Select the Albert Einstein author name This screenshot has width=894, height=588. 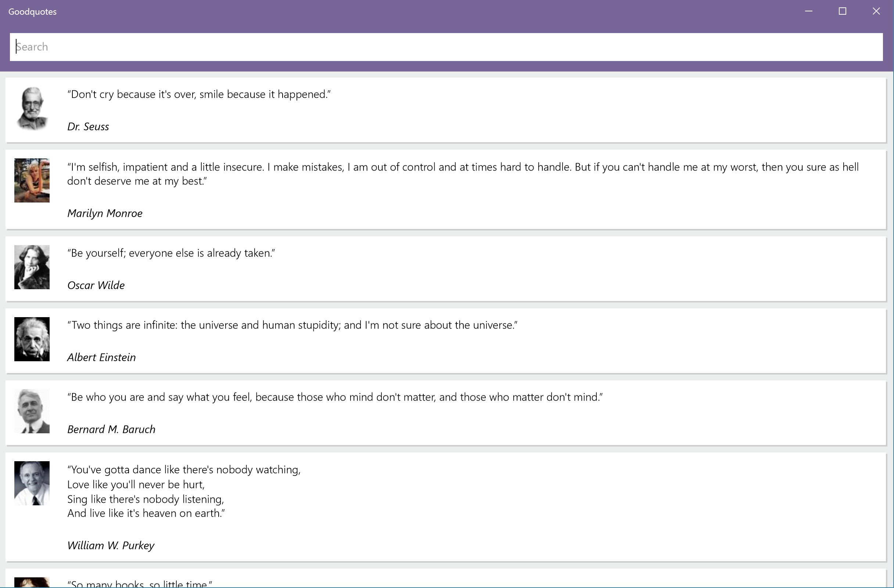101,357
